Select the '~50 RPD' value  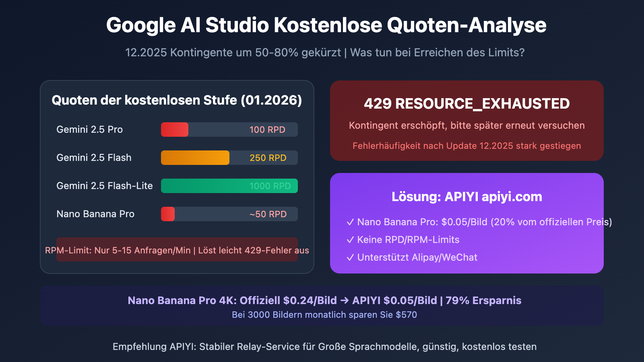[x=268, y=214]
